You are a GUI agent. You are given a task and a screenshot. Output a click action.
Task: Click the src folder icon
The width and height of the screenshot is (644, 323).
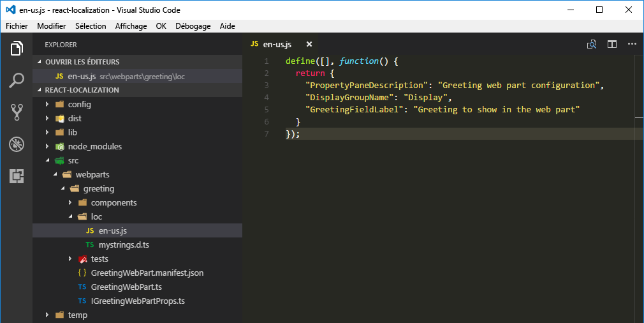pos(60,161)
